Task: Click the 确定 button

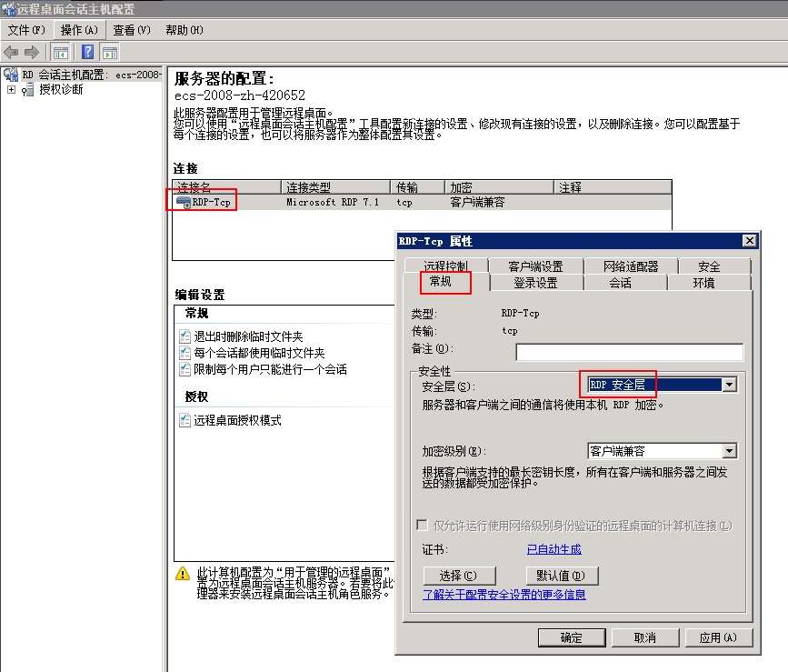Action: [x=572, y=637]
